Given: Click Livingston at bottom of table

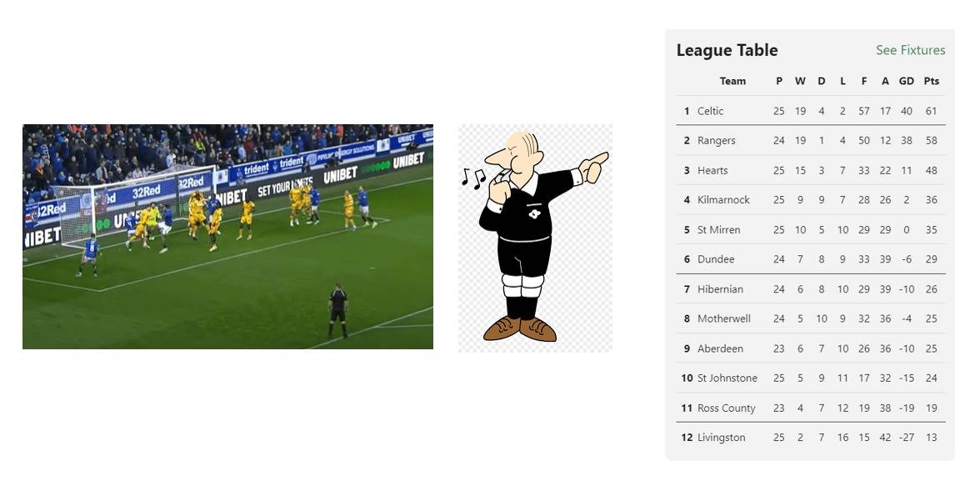Looking at the screenshot, I should coord(722,438).
